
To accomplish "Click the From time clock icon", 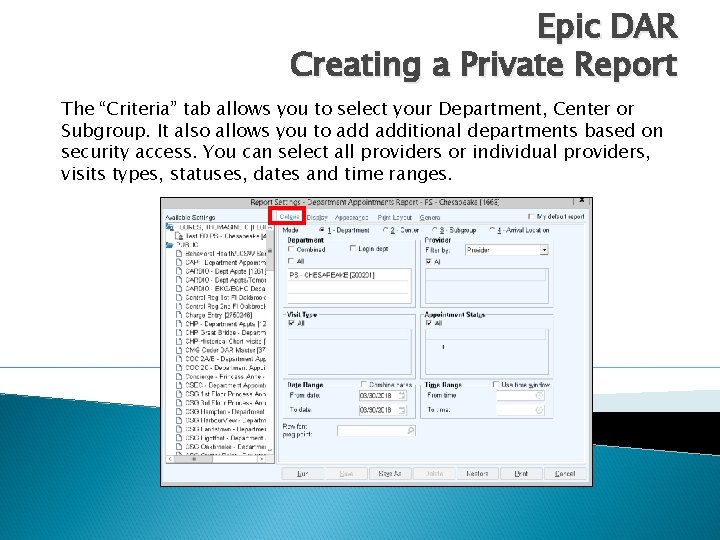I will click(540, 395).
